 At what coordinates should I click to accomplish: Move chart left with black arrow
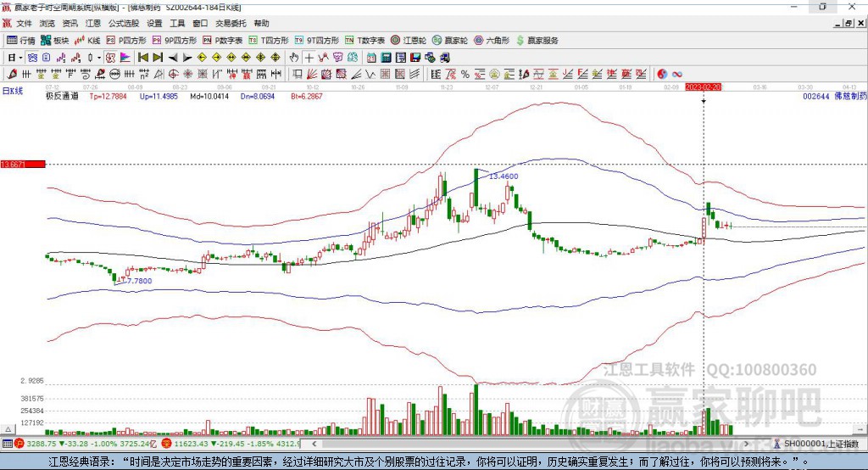173,58
